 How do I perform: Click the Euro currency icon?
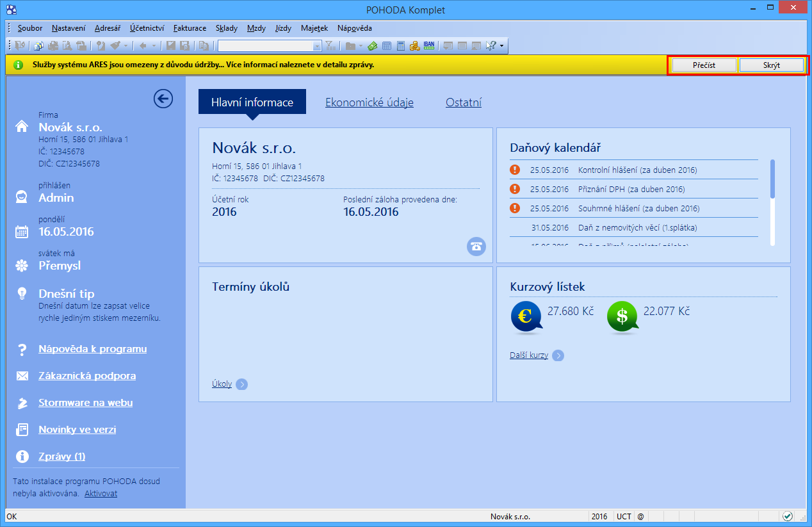[526, 318]
